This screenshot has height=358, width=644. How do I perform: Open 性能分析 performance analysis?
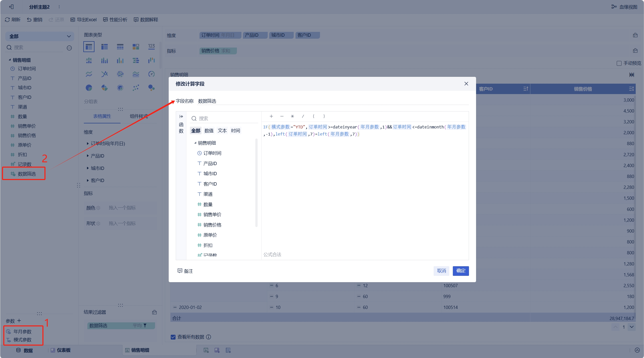pos(115,19)
